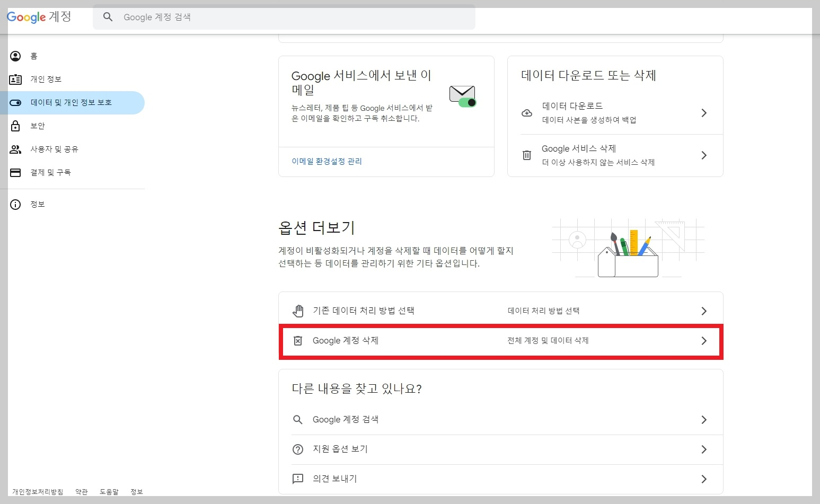Click the Google 계정 logo
The height and width of the screenshot is (504, 820).
39,17
